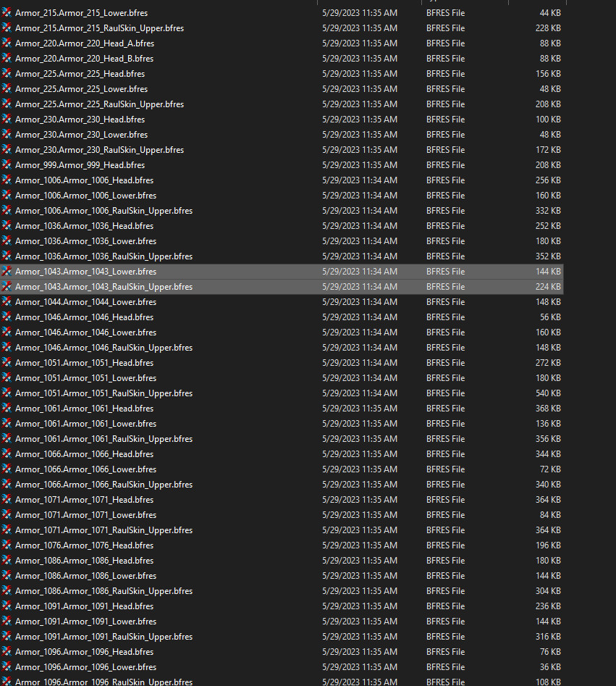Click on Armor_1036.Armor_1036_Head.bfres file name
Viewport: 616px width, 686px height.
(84, 226)
